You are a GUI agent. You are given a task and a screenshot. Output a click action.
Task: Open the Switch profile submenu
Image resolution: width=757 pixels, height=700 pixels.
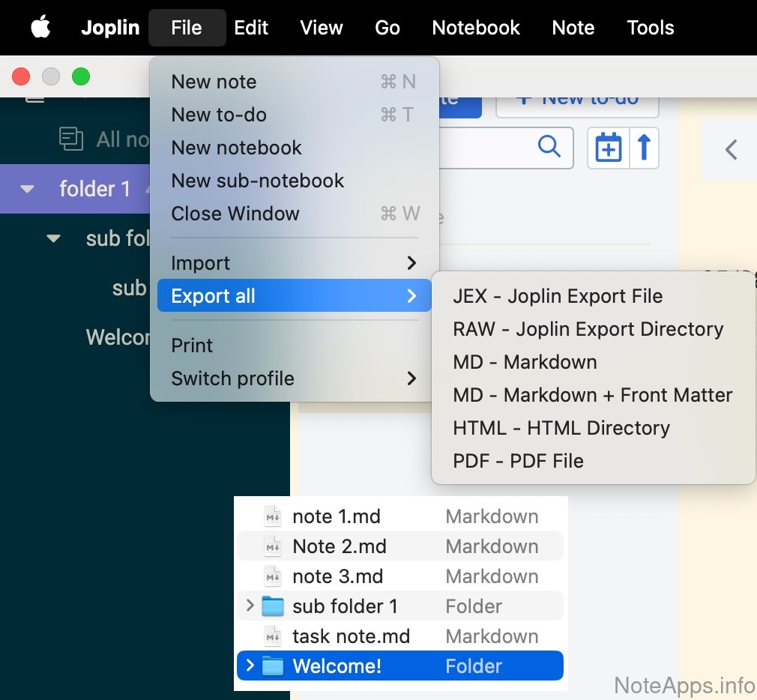coord(293,378)
